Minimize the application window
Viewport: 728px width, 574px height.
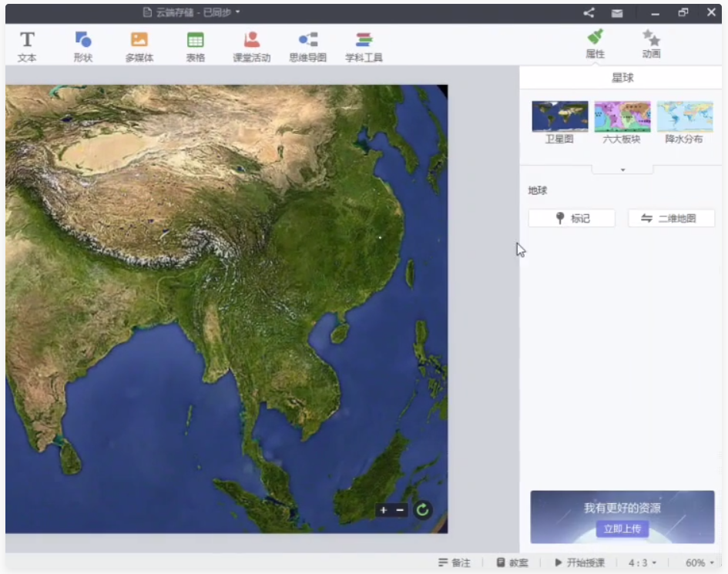pos(655,13)
